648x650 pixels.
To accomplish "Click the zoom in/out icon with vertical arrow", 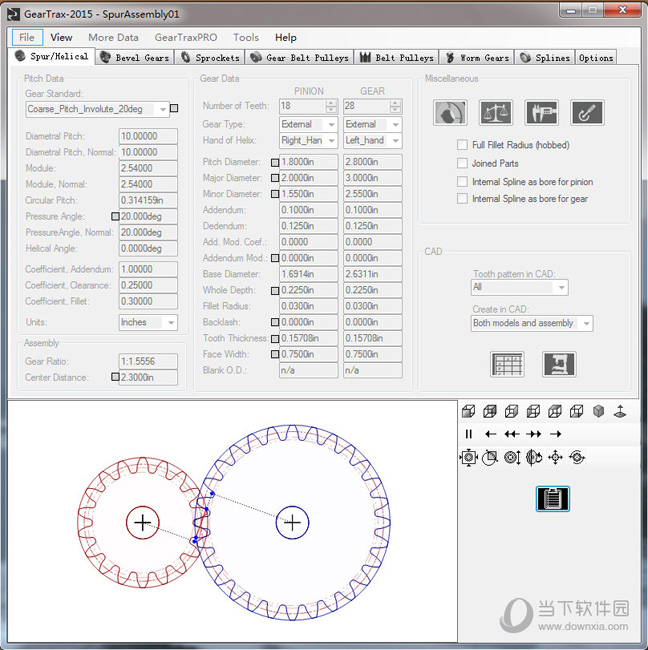I will (512, 458).
